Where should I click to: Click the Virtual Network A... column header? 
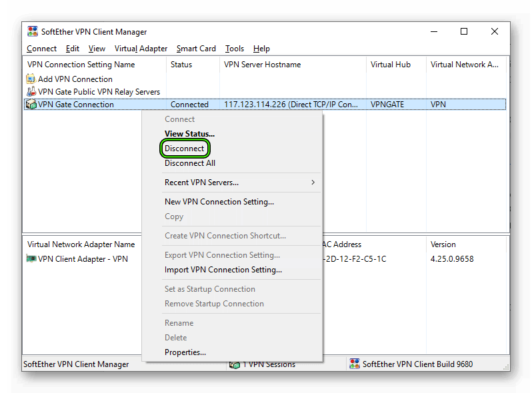[466, 65]
